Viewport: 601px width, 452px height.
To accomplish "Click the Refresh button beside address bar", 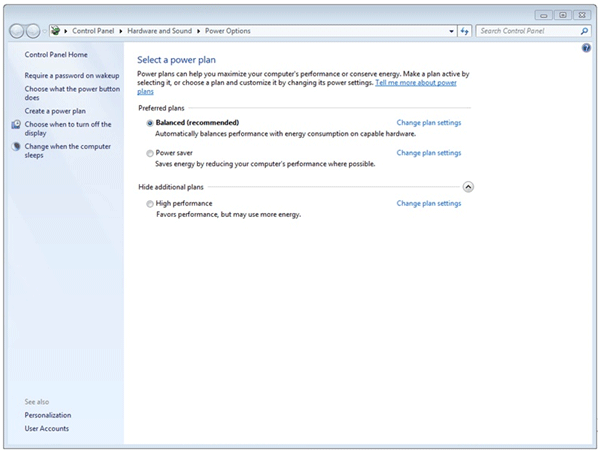I will click(465, 31).
